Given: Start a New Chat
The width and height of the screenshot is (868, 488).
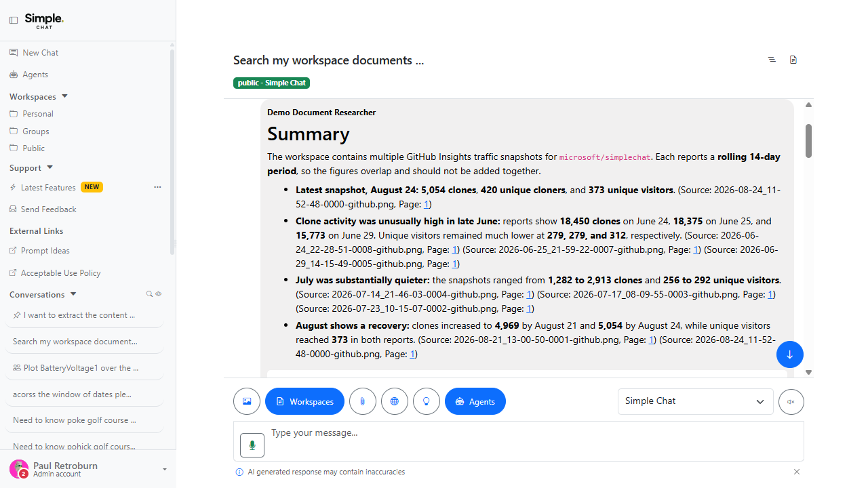Looking at the screenshot, I should pyautogui.click(x=41, y=53).
